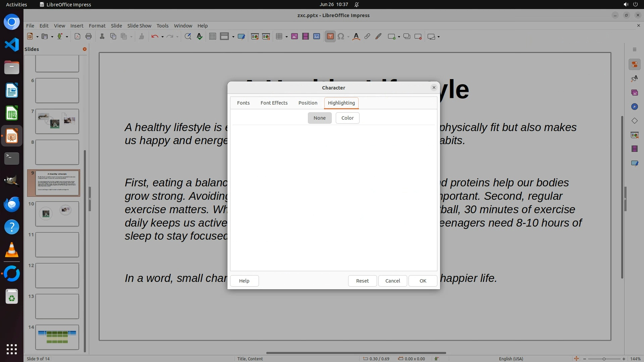Expand the Undo history dropdown arrow
The image size is (644, 362).
point(162,37)
